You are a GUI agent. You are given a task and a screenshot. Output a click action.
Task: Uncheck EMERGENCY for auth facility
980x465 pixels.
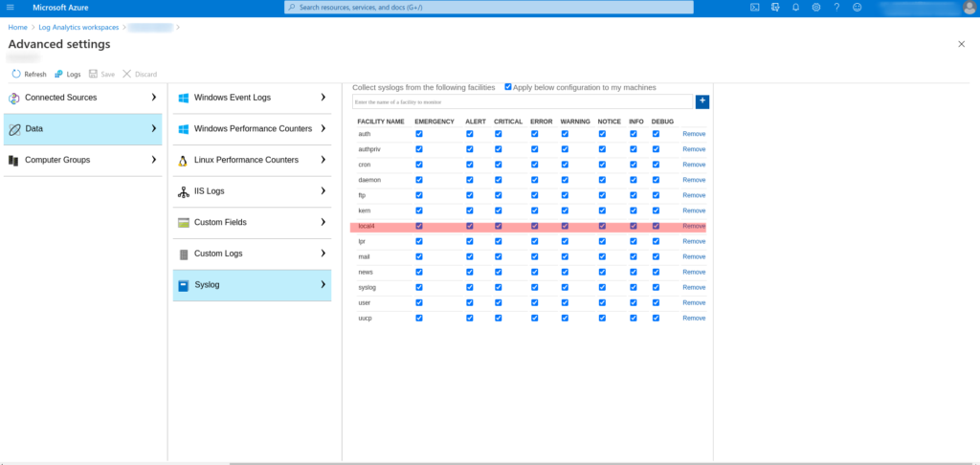point(419,134)
